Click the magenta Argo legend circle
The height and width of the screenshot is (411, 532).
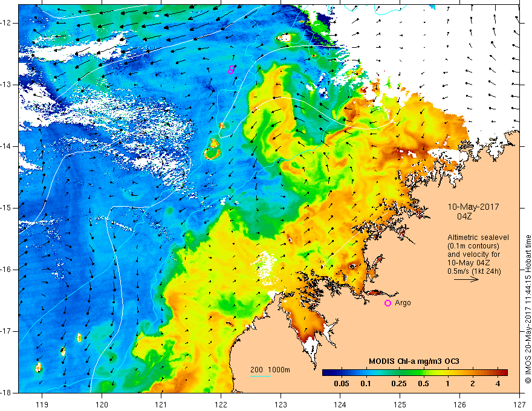(x=388, y=303)
